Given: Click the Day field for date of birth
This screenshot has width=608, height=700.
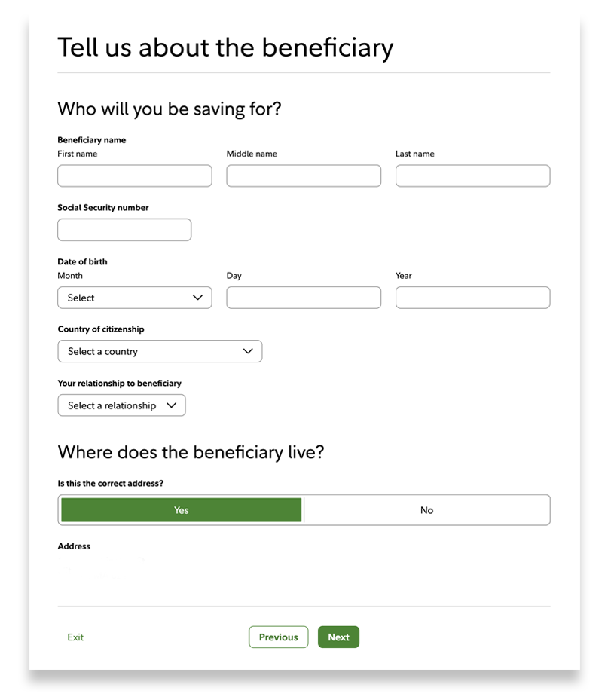Looking at the screenshot, I should point(303,298).
